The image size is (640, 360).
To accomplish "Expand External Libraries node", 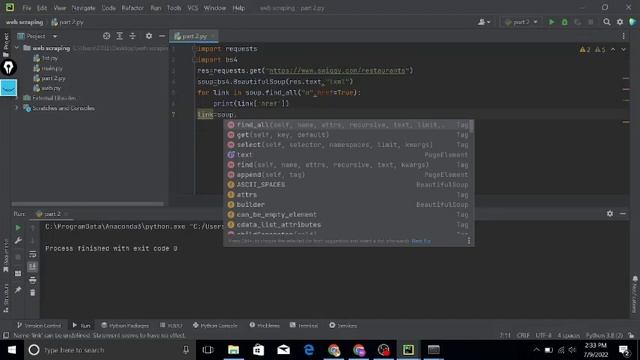I will point(17,98).
